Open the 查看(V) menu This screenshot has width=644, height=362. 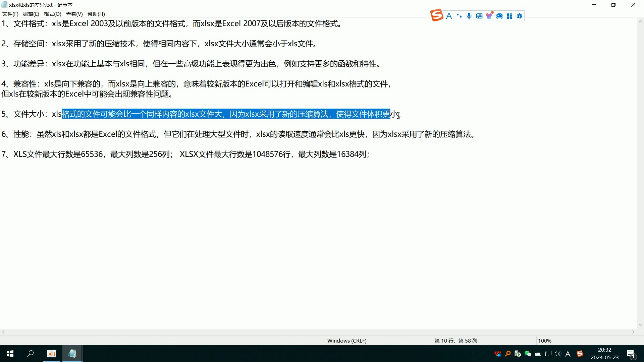click(x=74, y=14)
